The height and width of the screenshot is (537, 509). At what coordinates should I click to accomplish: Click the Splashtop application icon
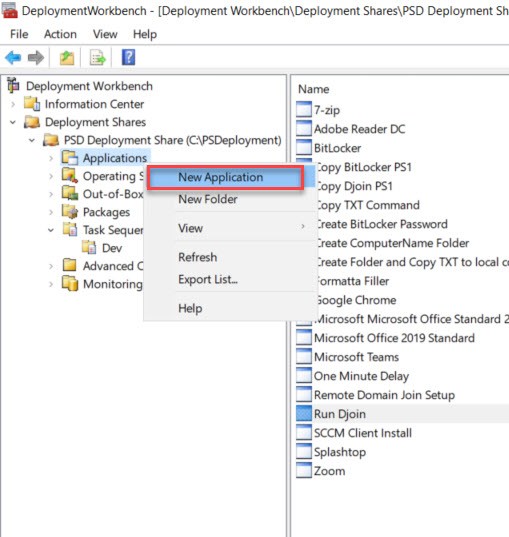[x=304, y=451]
